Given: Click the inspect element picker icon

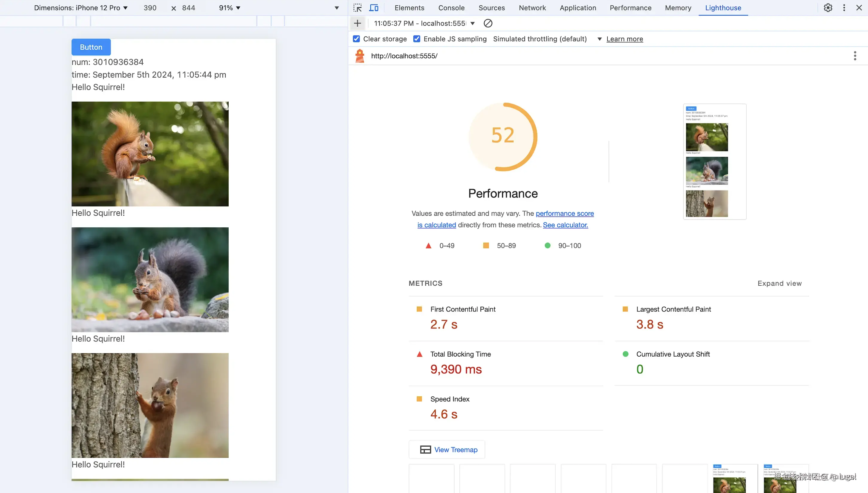Looking at the screenshot, I should pyautogui.click(x=357, y=8).
